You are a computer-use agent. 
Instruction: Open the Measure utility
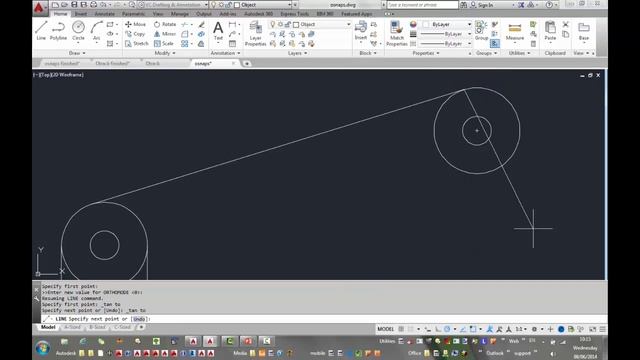click(x=515, y=31)
